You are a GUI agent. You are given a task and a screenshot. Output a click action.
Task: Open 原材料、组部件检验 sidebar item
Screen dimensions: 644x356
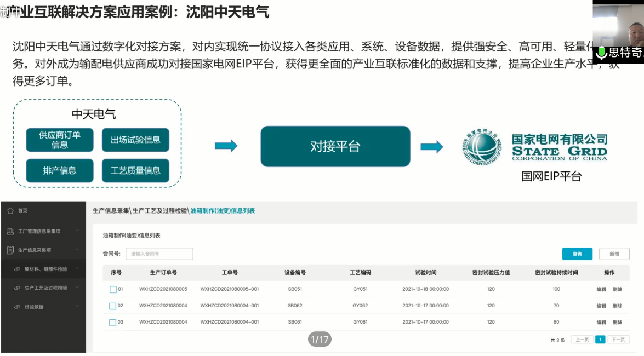(x=43, y=269)
